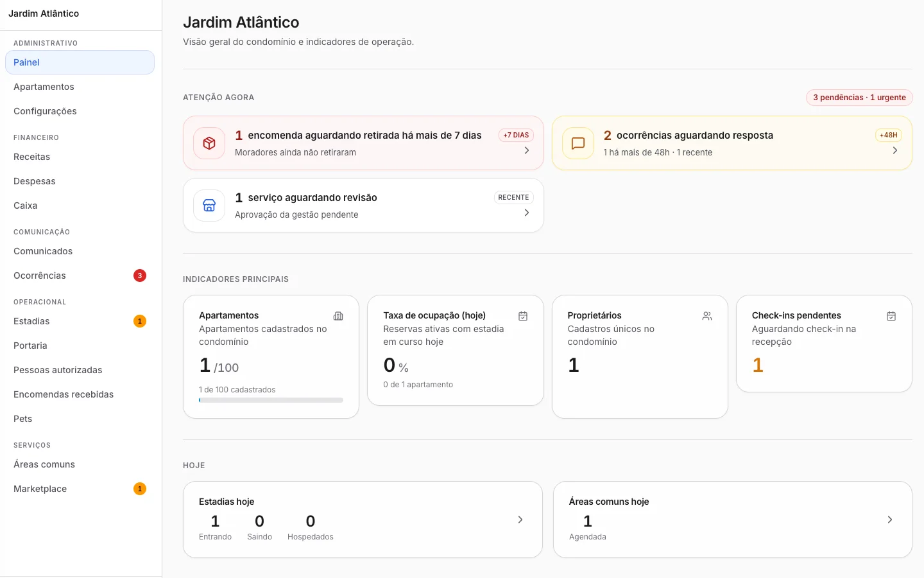Open Pessoas autorizadas menu item

click(80, 370)
